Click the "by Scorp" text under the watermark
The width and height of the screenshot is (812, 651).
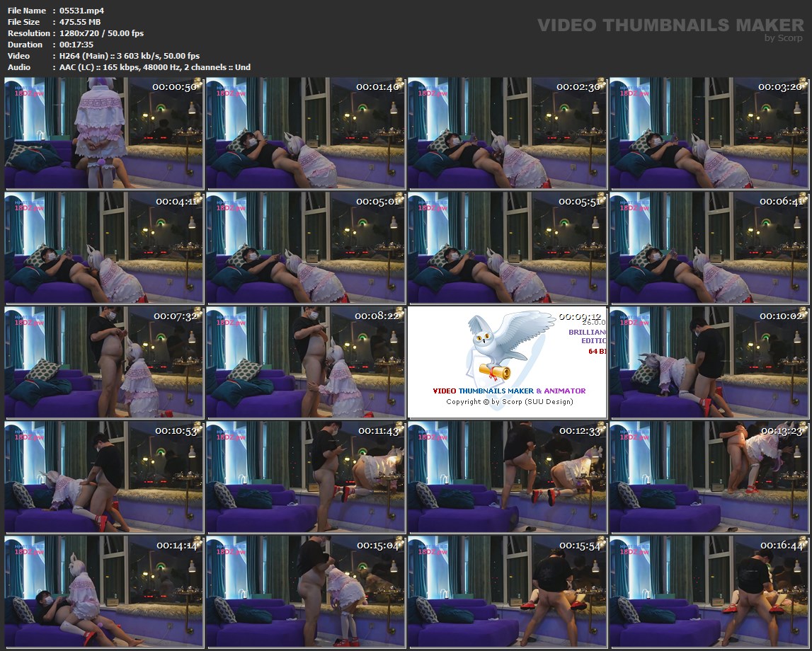[784, 38]
